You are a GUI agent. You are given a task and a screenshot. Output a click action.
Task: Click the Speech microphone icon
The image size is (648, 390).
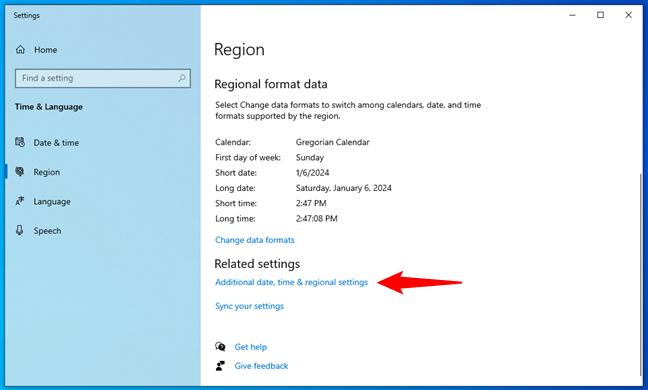click(19, 230)
